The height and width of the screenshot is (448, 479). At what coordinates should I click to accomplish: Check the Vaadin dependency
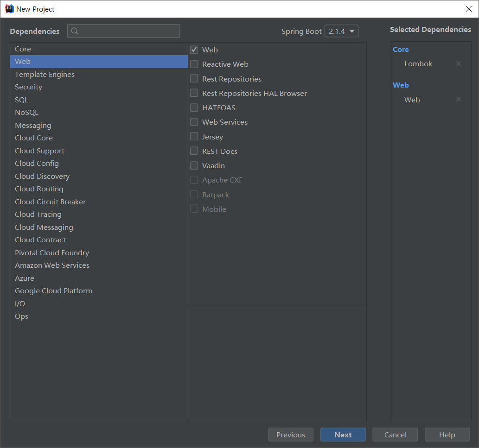[194, 165]
